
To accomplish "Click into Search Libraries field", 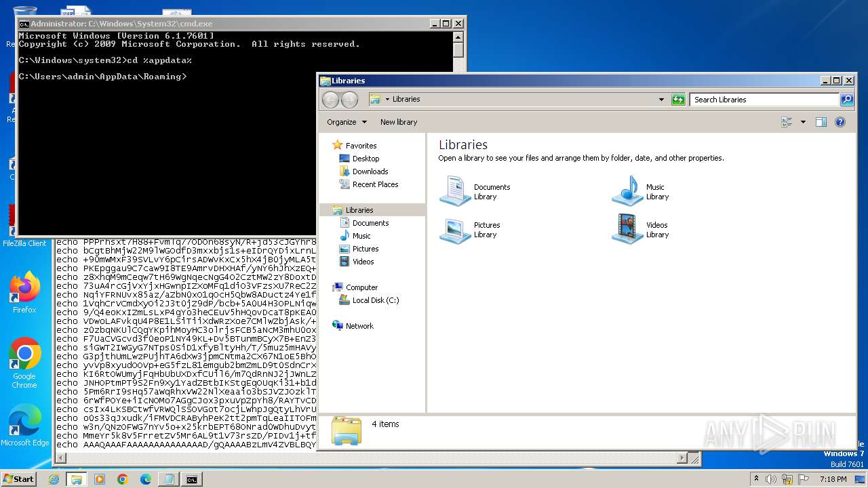I will pos(764,100).
